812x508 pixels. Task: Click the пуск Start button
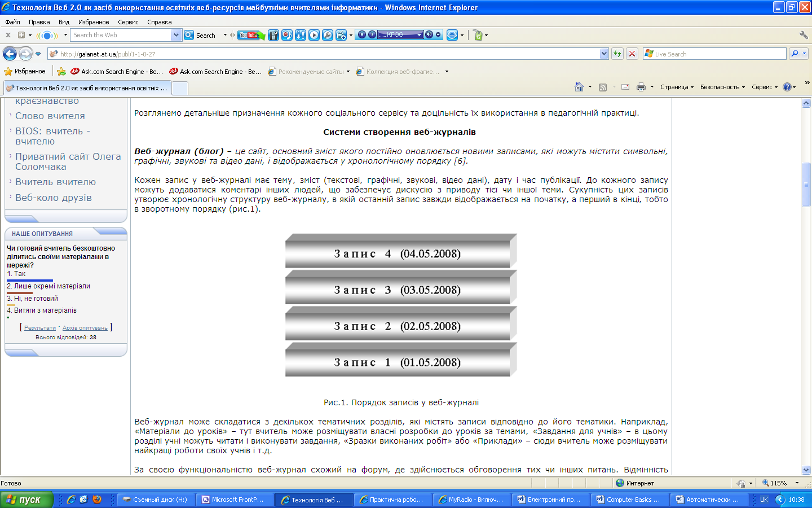(27, 500)
